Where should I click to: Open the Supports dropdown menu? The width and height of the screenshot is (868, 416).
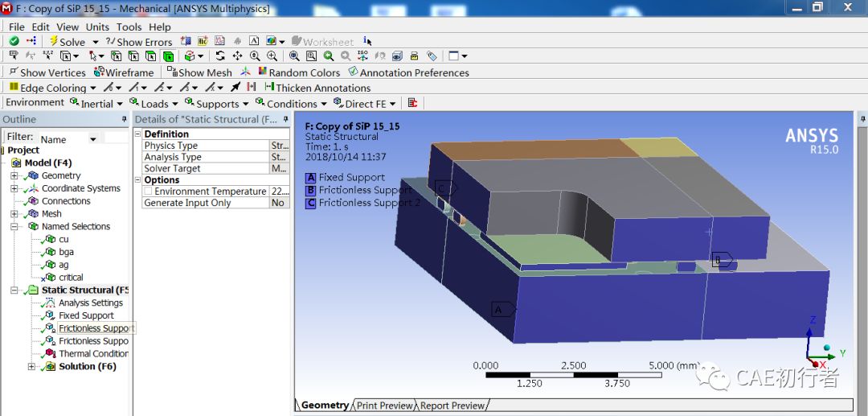click(216, 104)
